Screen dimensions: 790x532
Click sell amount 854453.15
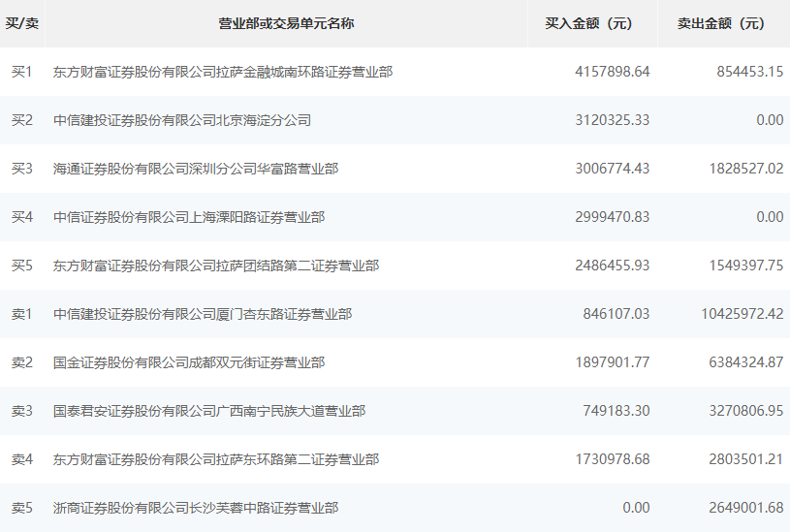[x=750, y=72]
